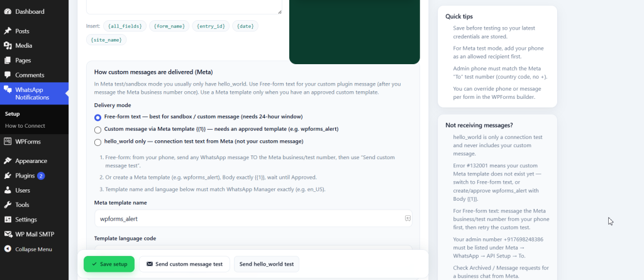Click the WP Mail SMTP envelope icon
644x280 pixels.
tap(8, 234)
